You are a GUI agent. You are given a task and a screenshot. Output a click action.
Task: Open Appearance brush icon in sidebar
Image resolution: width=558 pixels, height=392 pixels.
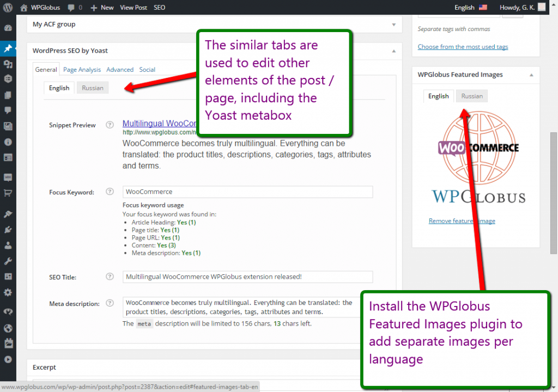pos(8,214)
